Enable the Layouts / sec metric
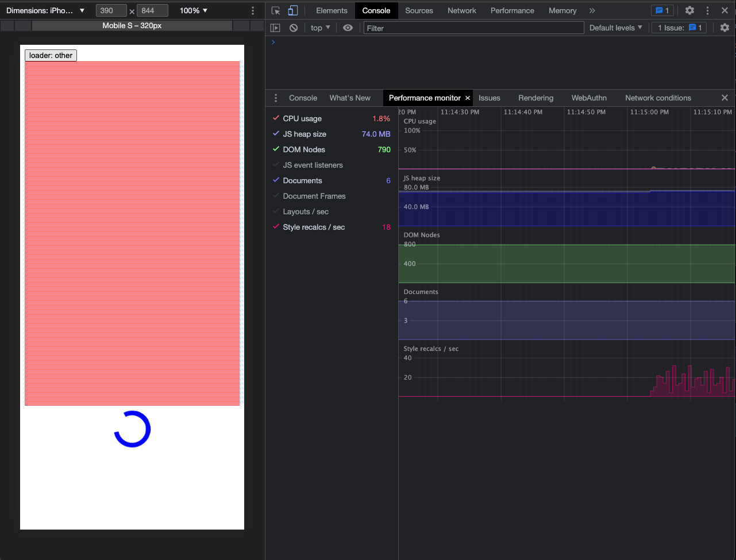The image size is (736, 560). [276, 211]
